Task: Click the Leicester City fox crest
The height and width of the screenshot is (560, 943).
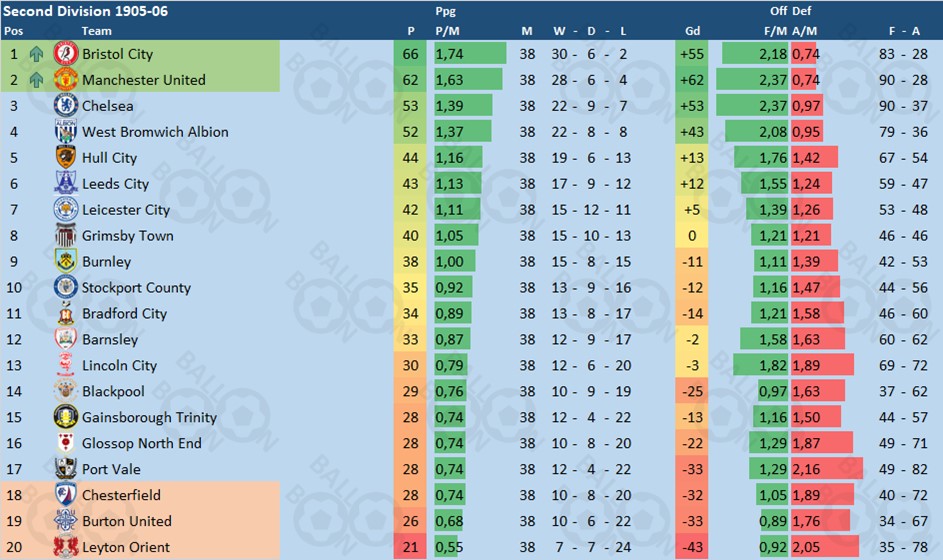Action: point(66,209)
